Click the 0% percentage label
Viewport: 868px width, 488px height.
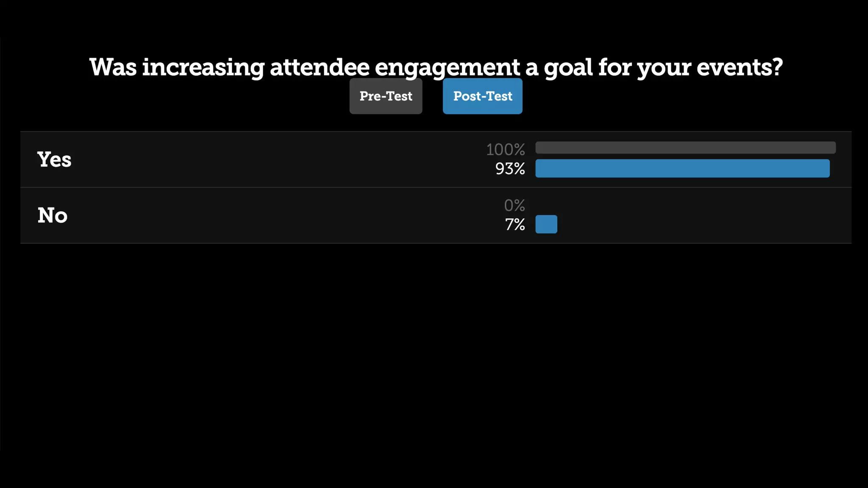coord(515,205)
